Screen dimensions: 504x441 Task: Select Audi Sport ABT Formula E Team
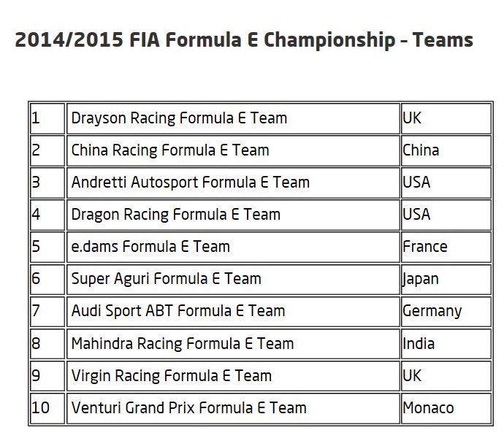[x=233, y=312]
